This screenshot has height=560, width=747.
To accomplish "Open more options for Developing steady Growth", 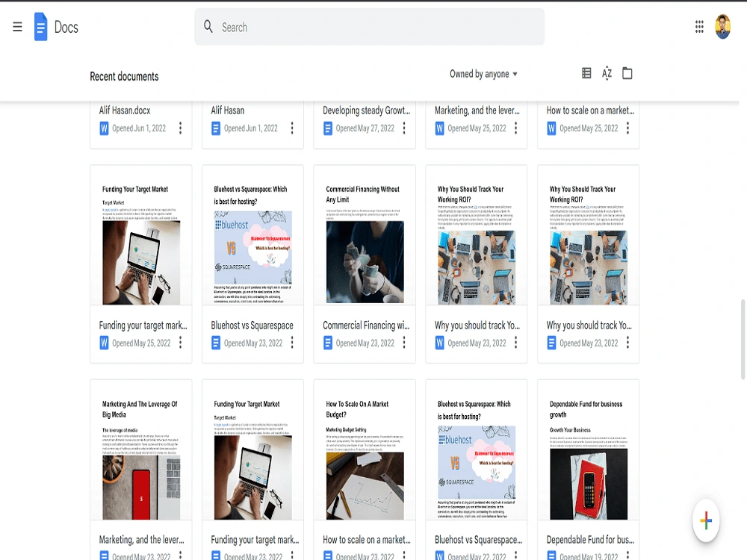I will [x=404, y=128].
